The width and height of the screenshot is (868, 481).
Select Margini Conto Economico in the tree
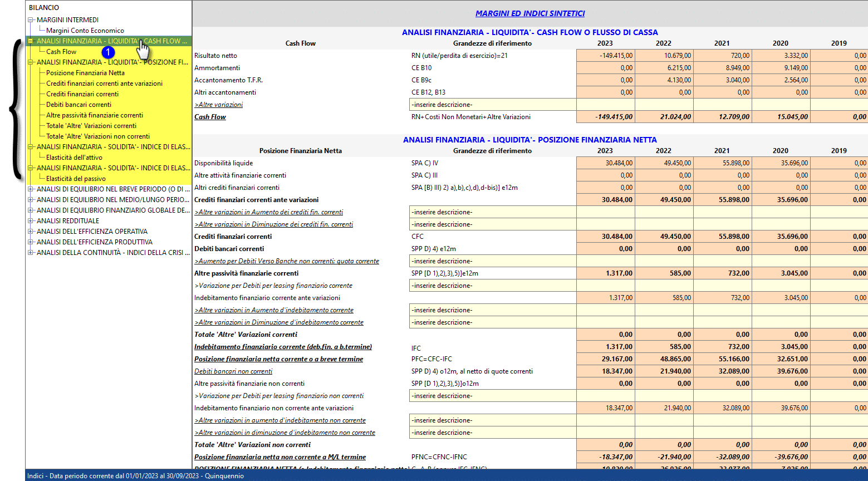coord(85,31)
